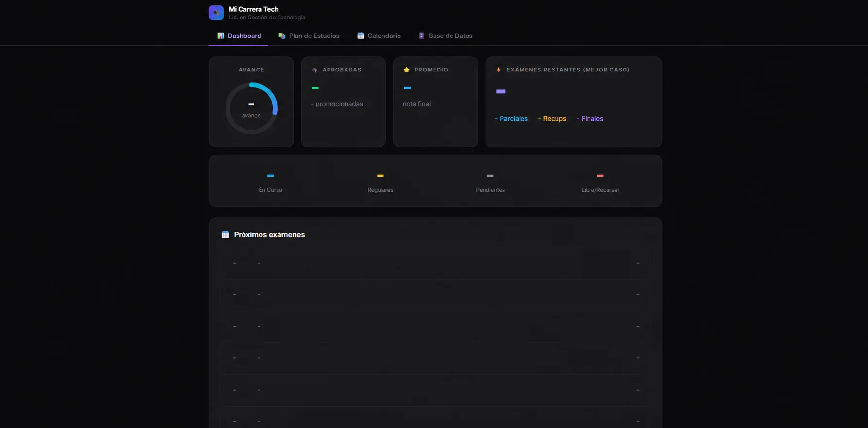This screenshot has height=428, width=868.
Task: Click the PROMEDIO card heading
Action: click(431, 70)
